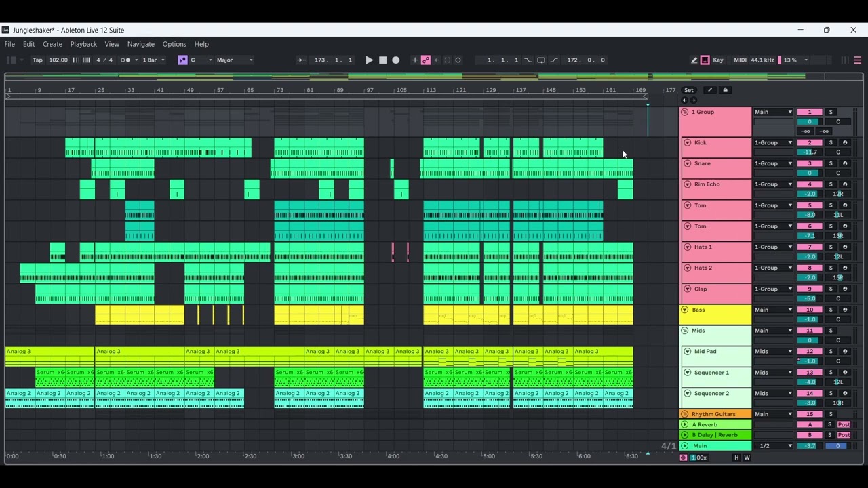Open the Major scale dropdown
The height and width of the screenshot is (488, 868).
coord(235,60)
